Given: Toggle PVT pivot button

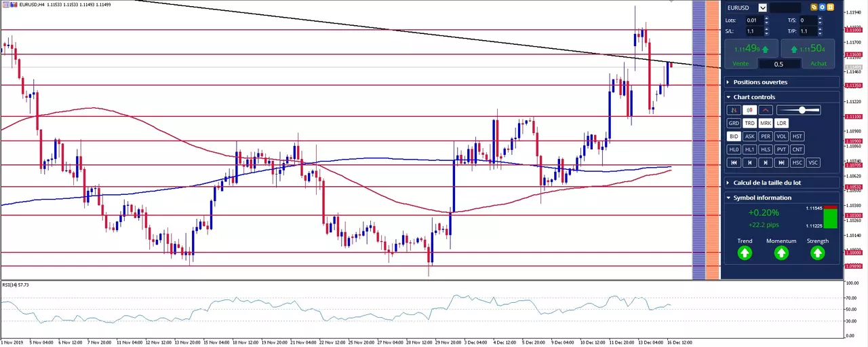Looking at the screenshot, I should pyautogui.click(x=782, y=149).
